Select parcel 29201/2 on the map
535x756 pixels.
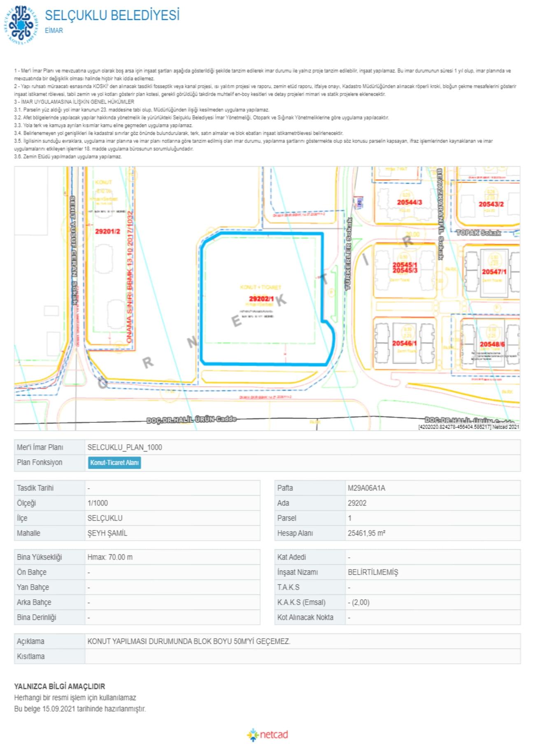tap(107, 232)
